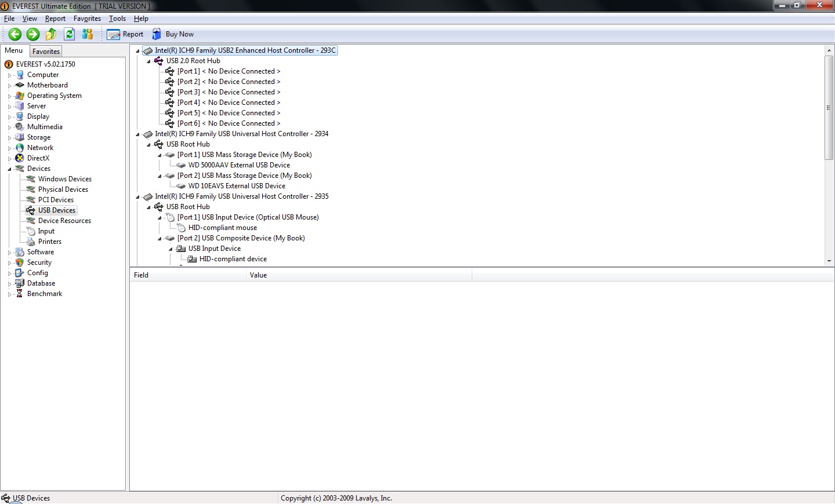
Task: Open the File menu
Action: tap(9, 19)
